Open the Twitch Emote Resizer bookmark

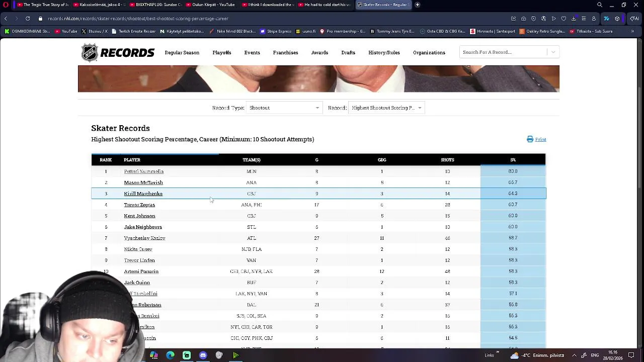click(x=133, y=31)
